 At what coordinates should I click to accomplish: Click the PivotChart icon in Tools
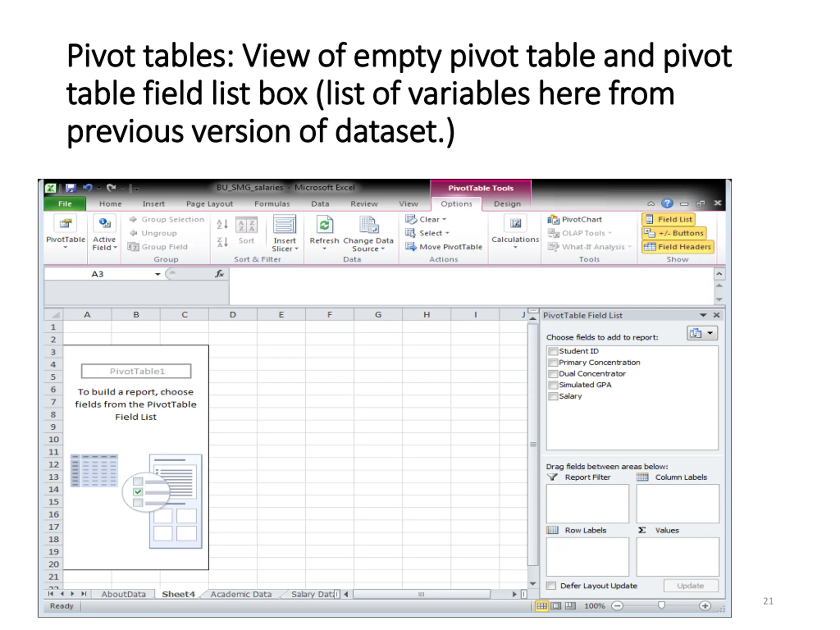[553, 220]
